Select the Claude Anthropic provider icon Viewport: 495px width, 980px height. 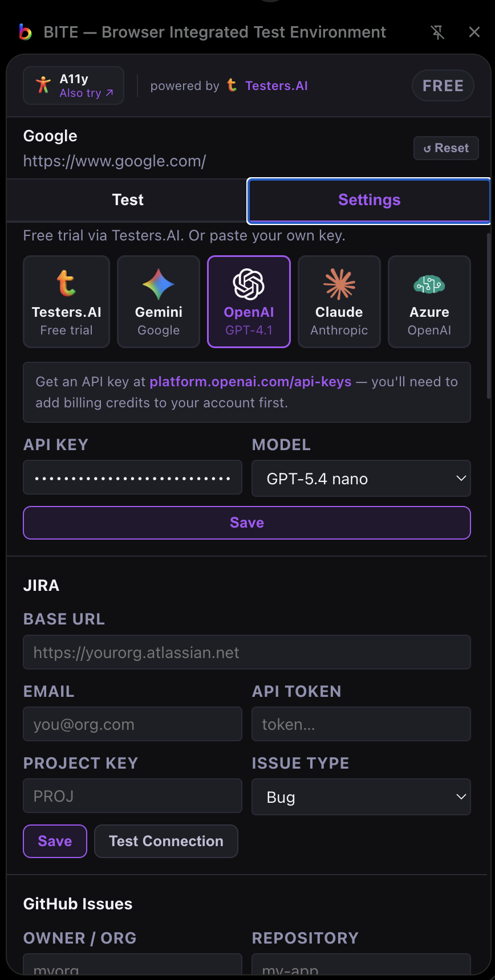[339, 283]
